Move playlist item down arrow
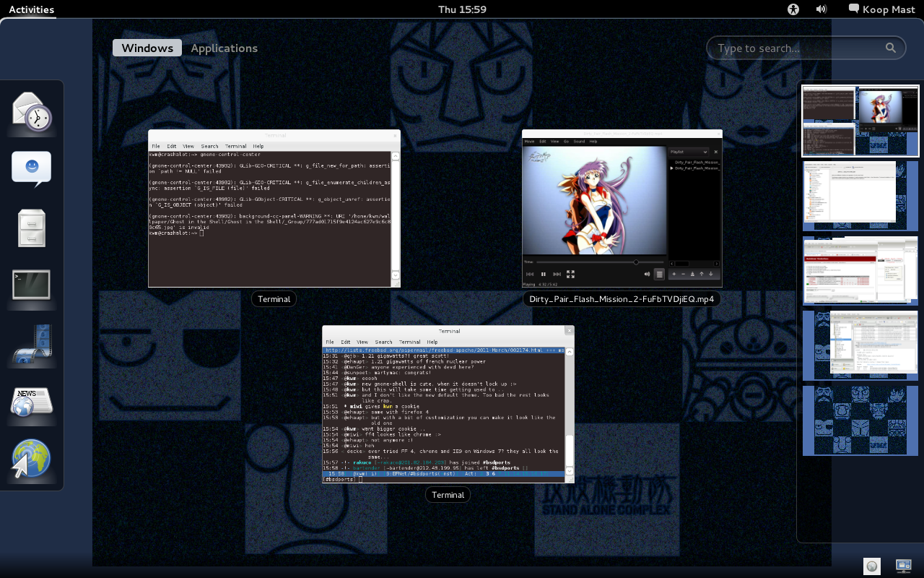The image size is (924, 578). click(x=711, y=274)
